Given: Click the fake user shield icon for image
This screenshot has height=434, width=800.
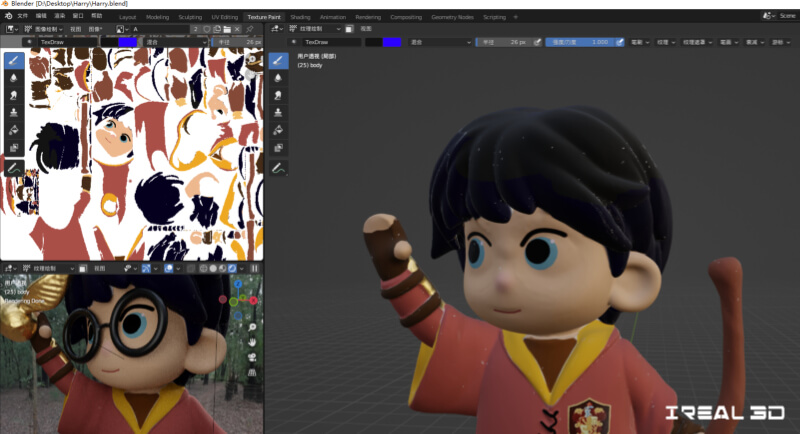Looking at the screenshot, I should tap(207, 29).
